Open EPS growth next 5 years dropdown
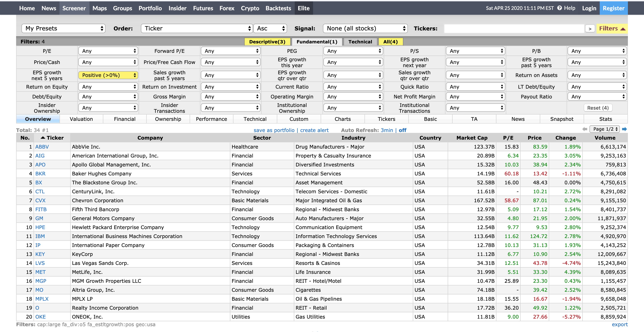 coord(108,75)
